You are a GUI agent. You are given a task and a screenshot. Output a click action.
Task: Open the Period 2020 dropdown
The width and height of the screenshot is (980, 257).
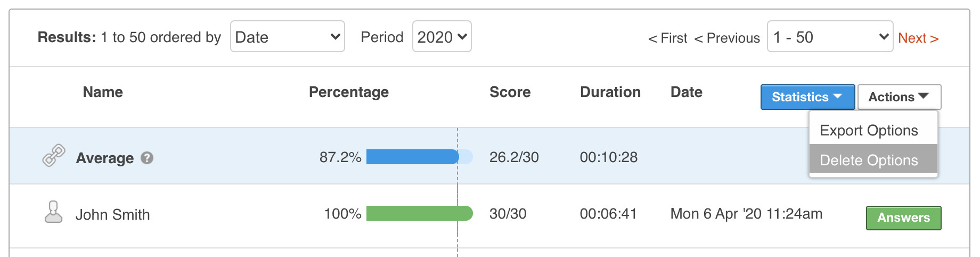point(442,37)
